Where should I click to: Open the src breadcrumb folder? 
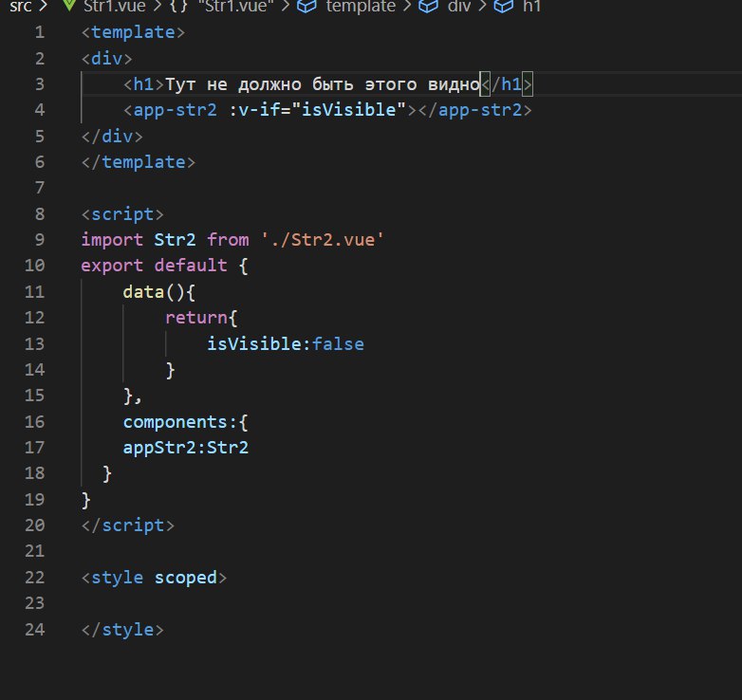[x=20, y=6]
